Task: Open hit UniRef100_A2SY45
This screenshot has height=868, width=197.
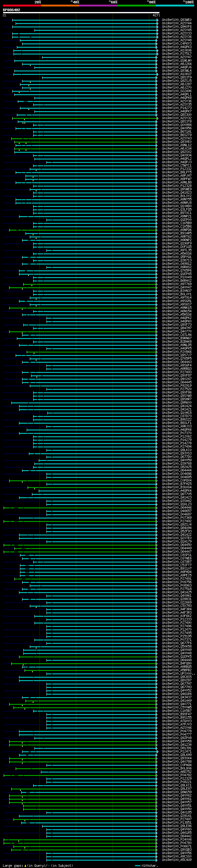Action: coord(177,30)
